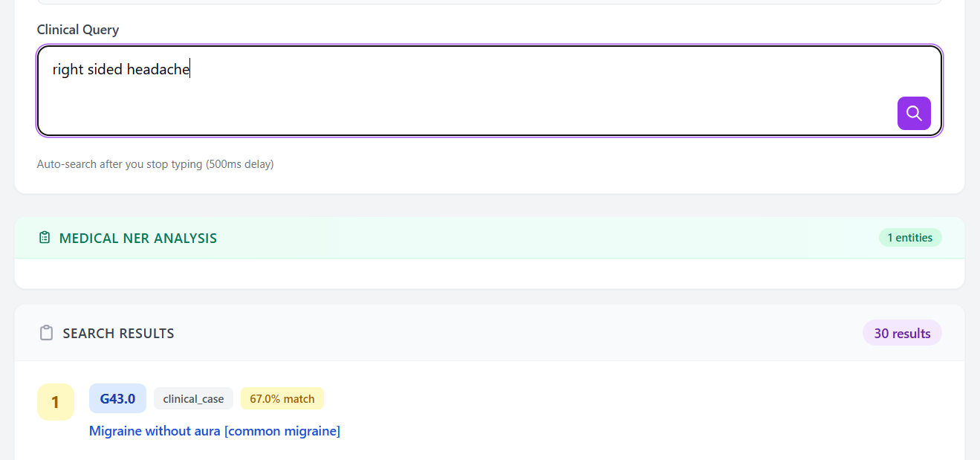The width and height of the screenshot is (980, 460).
Task: Expand the first migraine search result entry
Action: (x=214, y=431)
